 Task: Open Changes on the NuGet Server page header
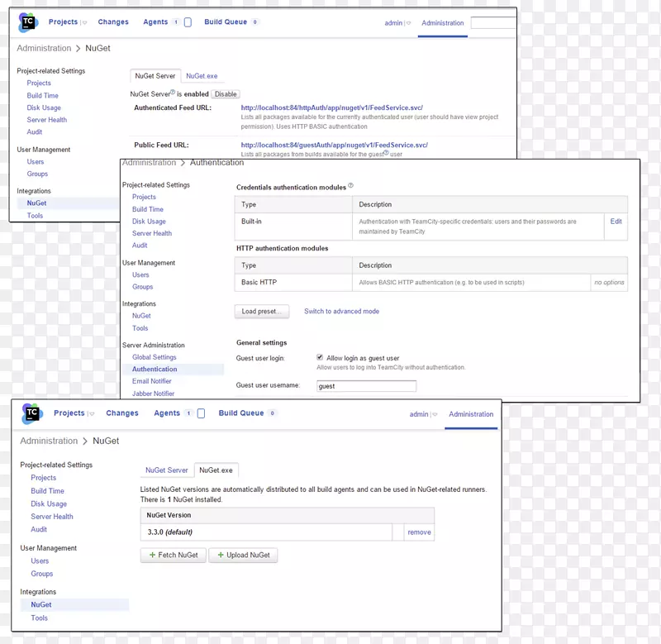113,22
